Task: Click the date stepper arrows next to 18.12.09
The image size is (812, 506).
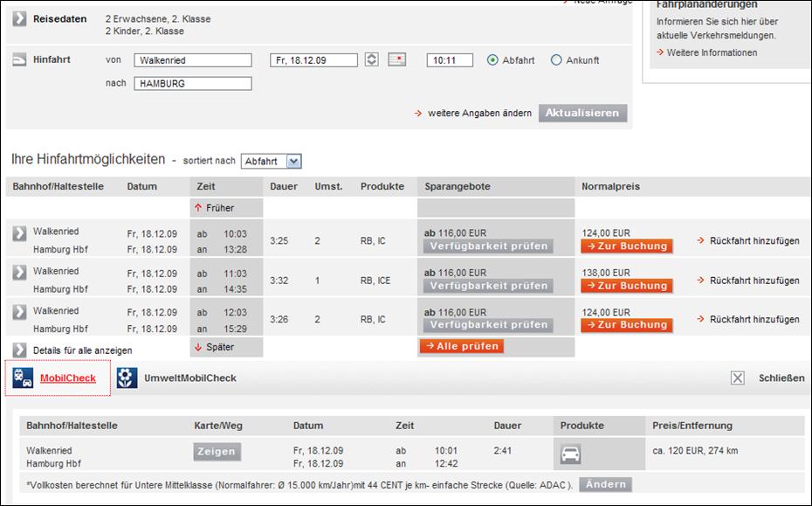Action: (x=372, y=60)
